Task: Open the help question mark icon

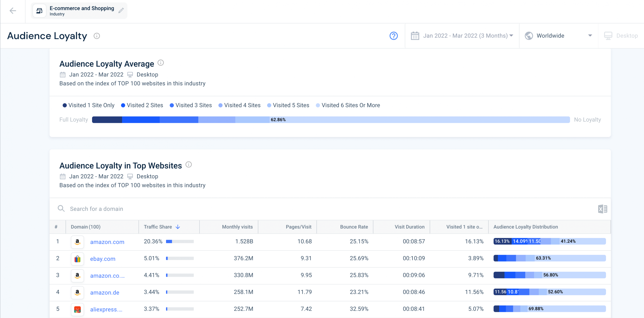Action: tap(394, 36)
